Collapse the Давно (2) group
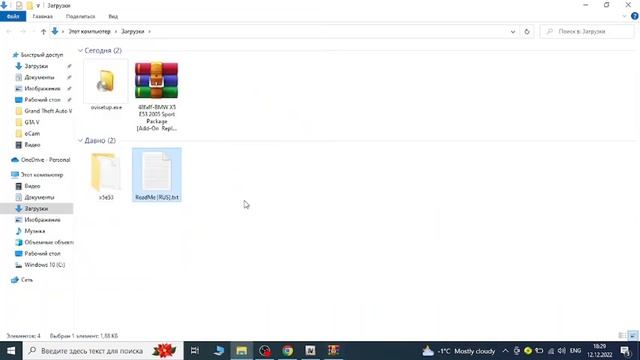 tap(80, 140)
